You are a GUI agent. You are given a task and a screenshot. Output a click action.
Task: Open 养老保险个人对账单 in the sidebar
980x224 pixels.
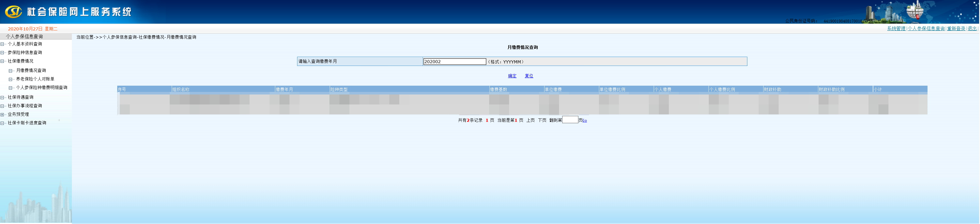pyautogui.click(x=35, y=79)
